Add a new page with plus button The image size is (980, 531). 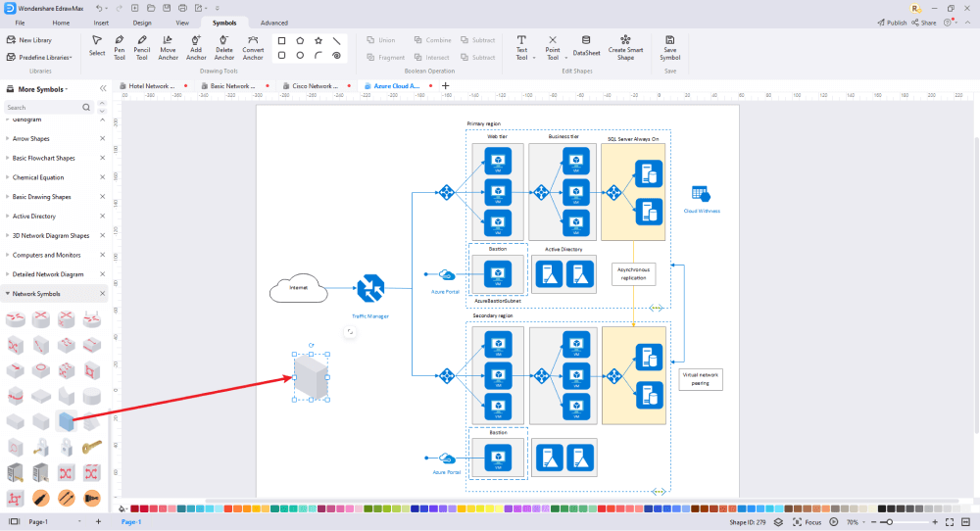pos(98,521)
